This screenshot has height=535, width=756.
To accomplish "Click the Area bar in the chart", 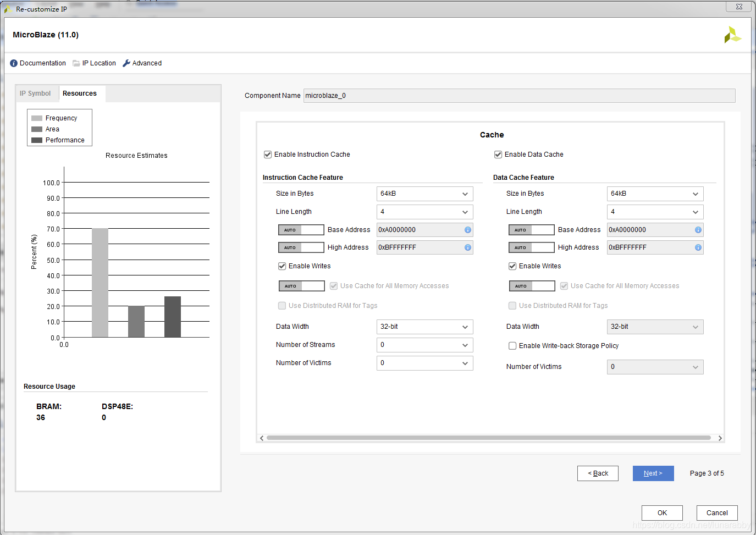I will [x=136, y=322].
